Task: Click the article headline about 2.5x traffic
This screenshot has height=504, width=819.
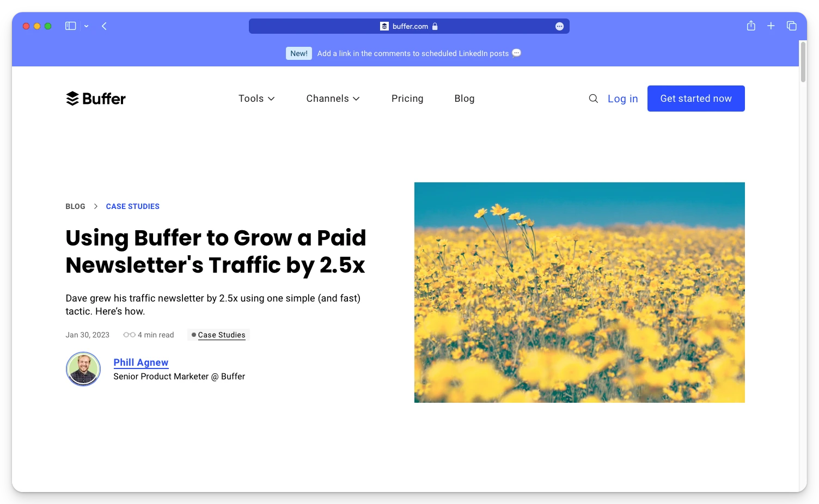Action: click(x=216, y=251)
